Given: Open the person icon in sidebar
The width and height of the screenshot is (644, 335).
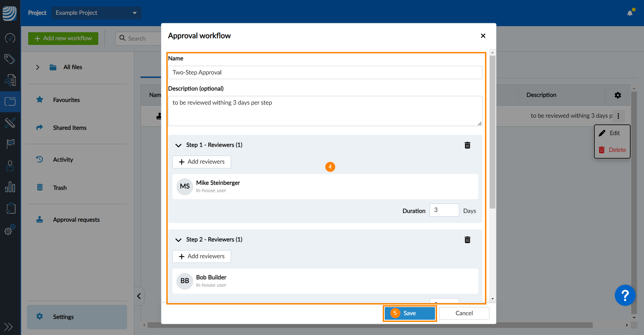Looking at the screenshot, I should 10,166.
